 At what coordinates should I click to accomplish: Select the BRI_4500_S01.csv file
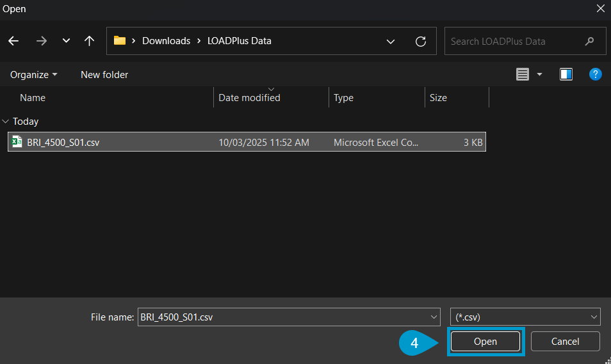pos(247,142)
